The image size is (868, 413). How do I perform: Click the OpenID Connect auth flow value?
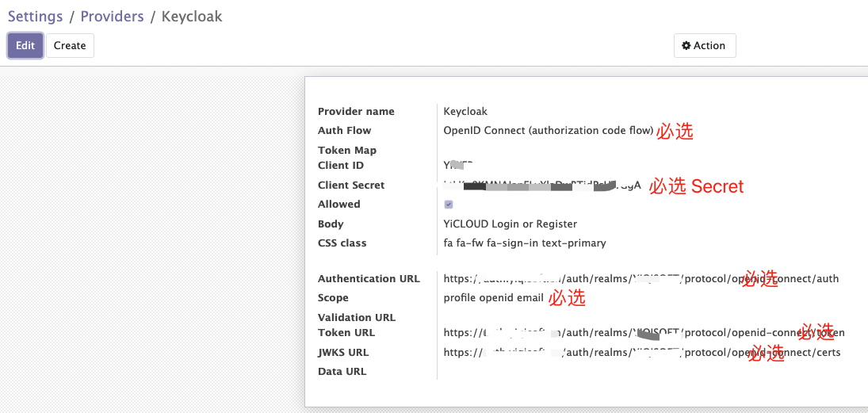(x=548, y=131)
